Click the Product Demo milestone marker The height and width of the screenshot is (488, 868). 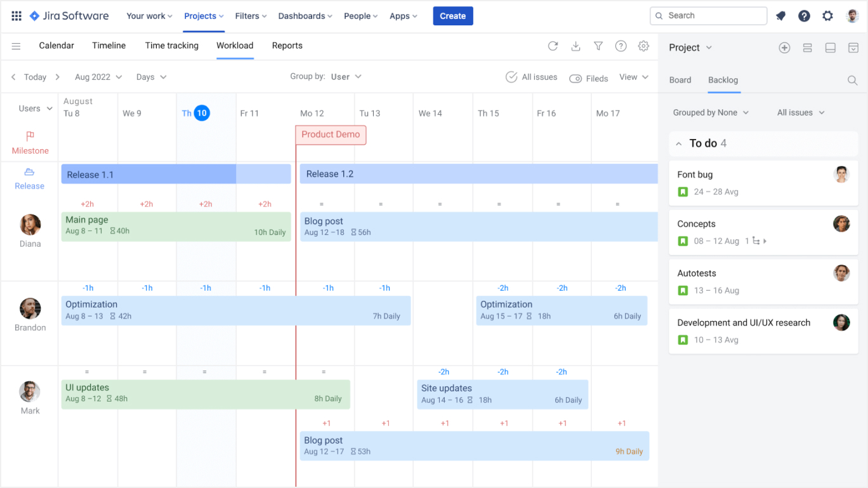pos(331,135)
